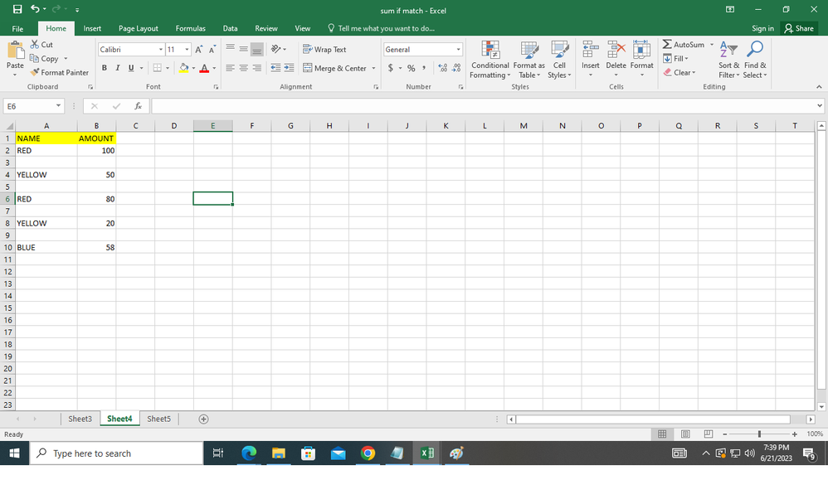The width and height of the screenshot is (828, 504).
Task: Click the Paste clipboard icon
Action: (15, 51)
